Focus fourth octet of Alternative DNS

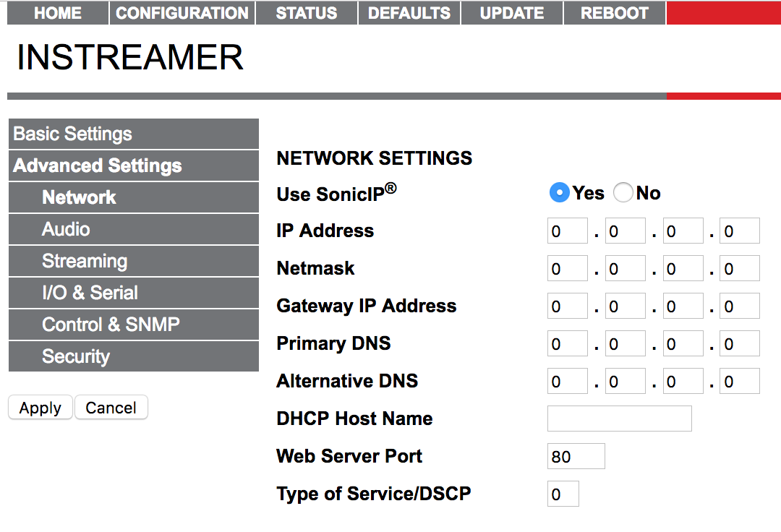point(740,381)
